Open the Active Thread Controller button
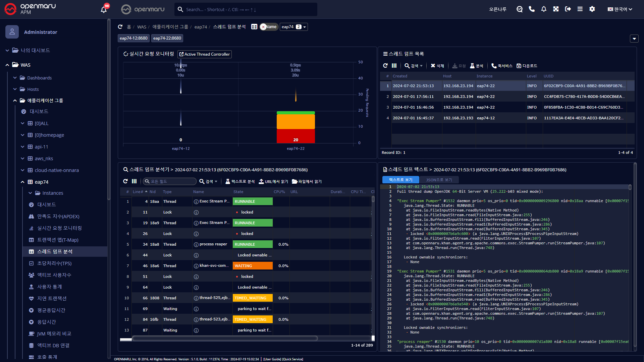The width and height of the screenshot is (644, 362). 205,54
